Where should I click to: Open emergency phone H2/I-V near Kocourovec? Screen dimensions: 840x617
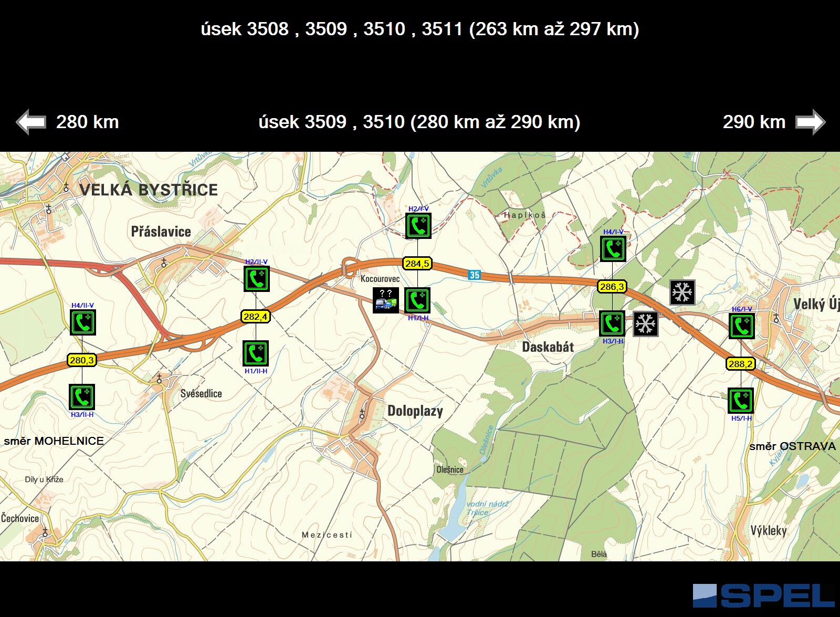(x=418, y=226)
